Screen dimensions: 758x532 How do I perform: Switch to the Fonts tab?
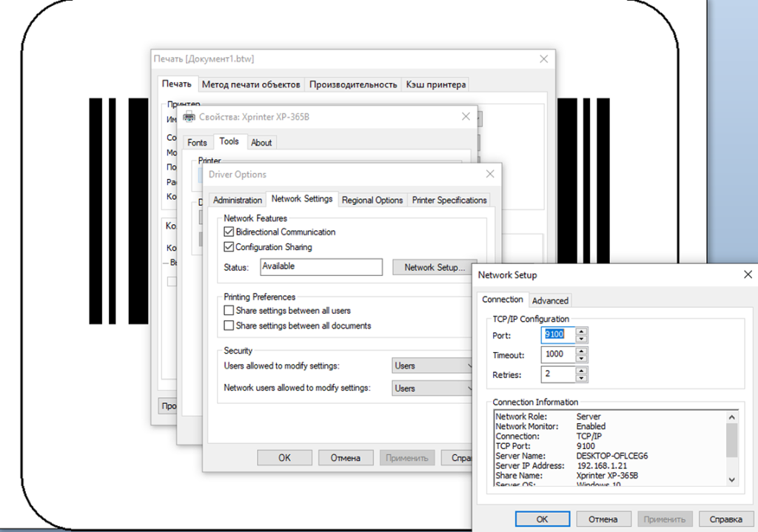tap(197, 141)
